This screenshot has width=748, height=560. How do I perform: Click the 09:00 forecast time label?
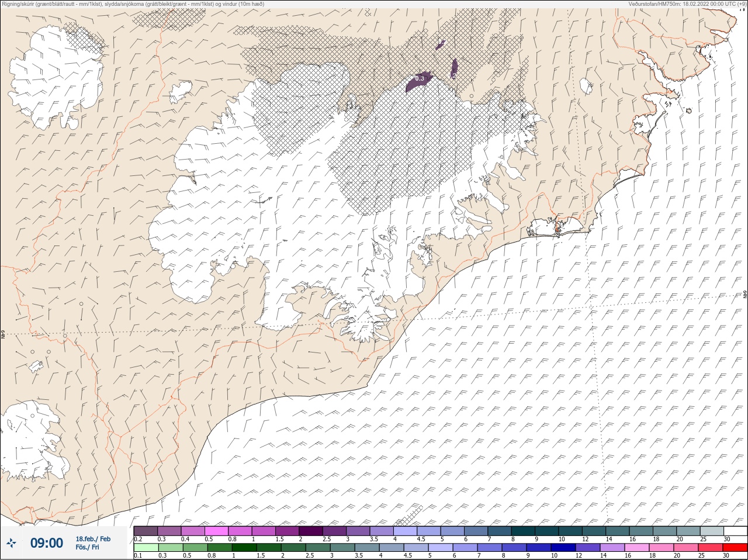(x=46, y=543)
